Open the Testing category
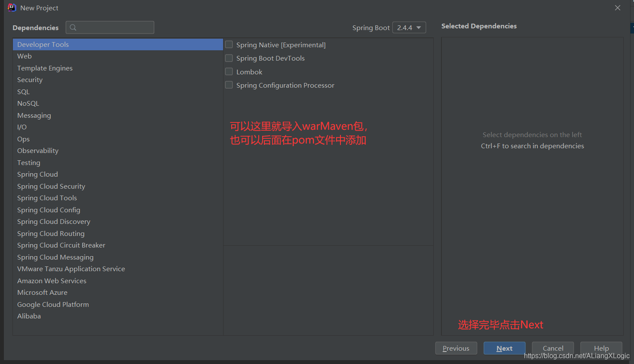 coord(118,162)
